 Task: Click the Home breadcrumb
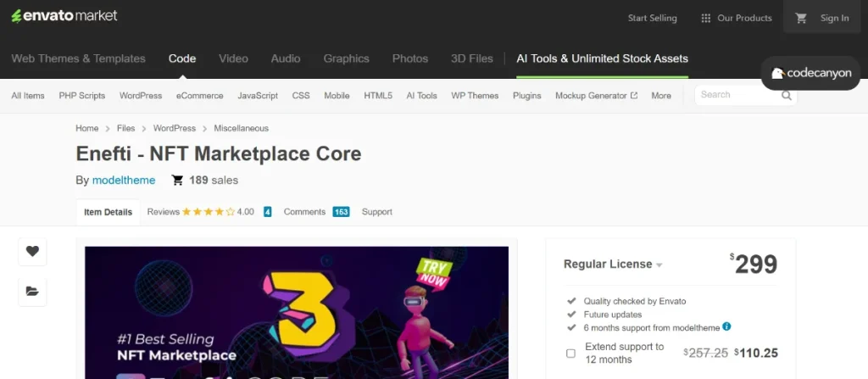87,128
